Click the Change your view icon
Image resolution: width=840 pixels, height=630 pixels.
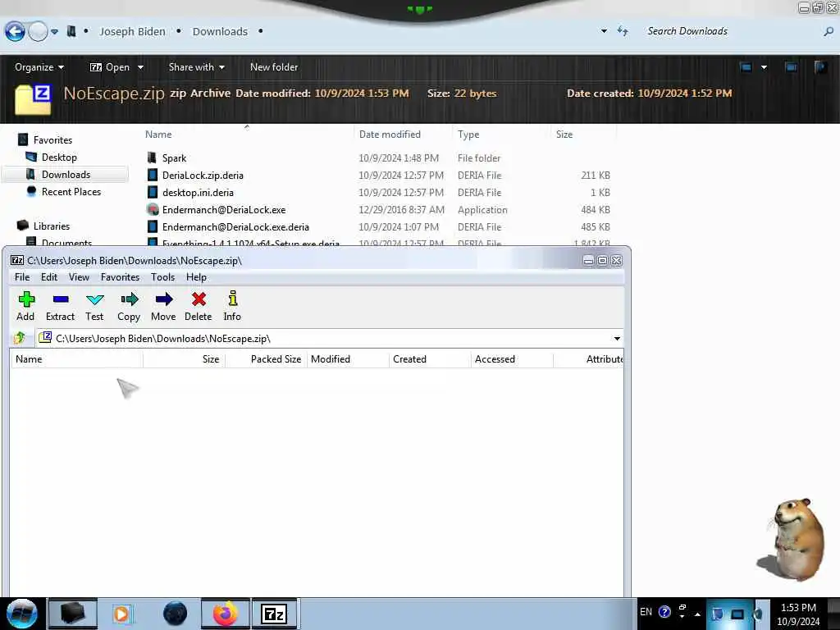click(x=746, y=67)
